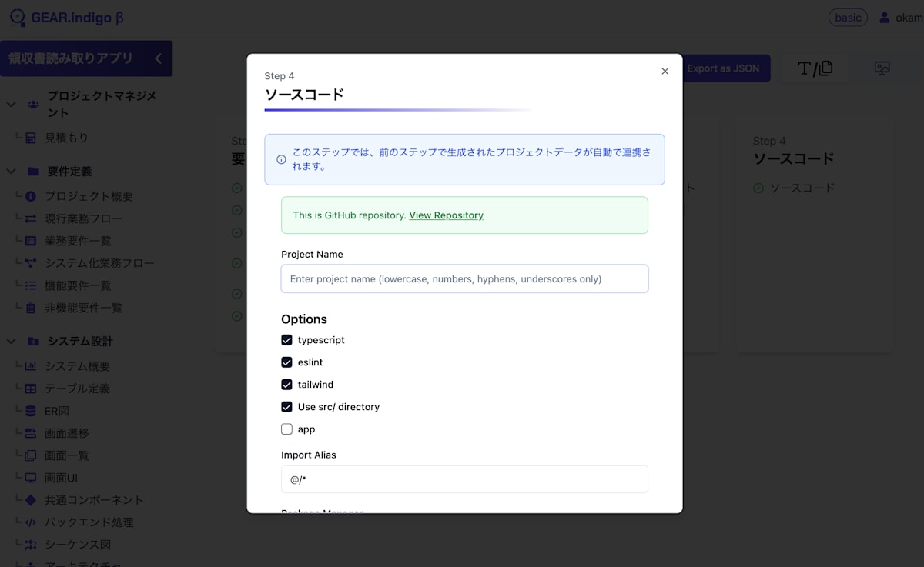Screen dimensions: 924x567
Task: Open システム化業務フロー in the sidebar
Action: coord(99,263)
